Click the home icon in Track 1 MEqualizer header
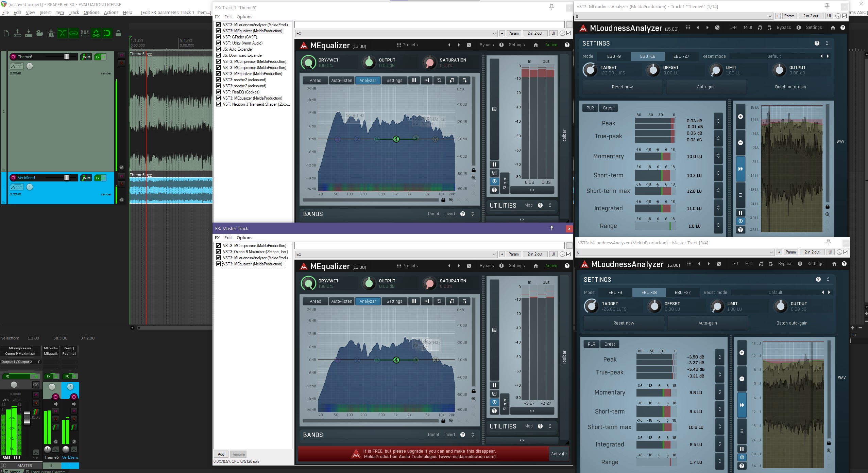Screen dimensions: 868x473 coord(536,45)
